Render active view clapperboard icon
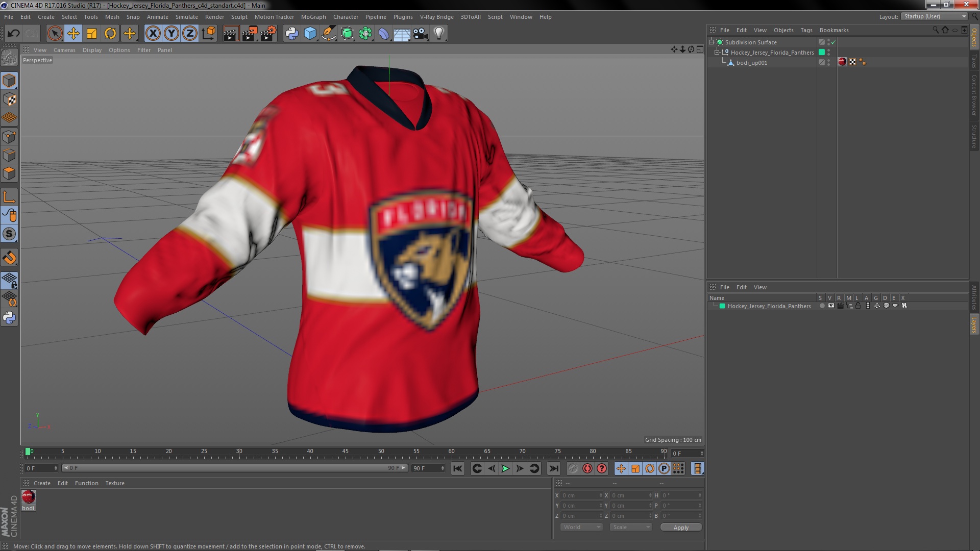Viewport: 980px width, 551px height. coord(231,34)
